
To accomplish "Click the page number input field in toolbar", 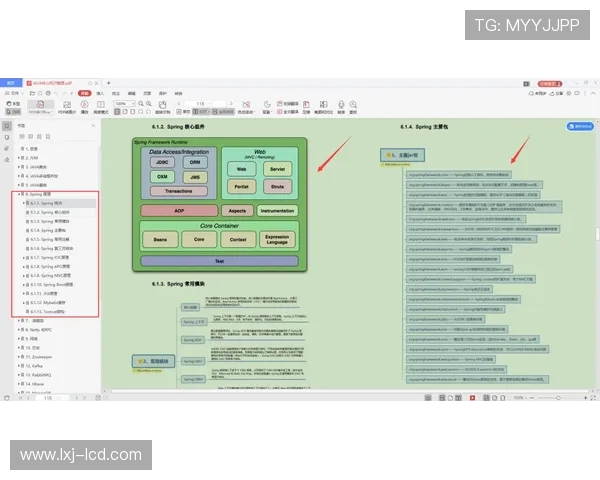I will click(205, 104).
